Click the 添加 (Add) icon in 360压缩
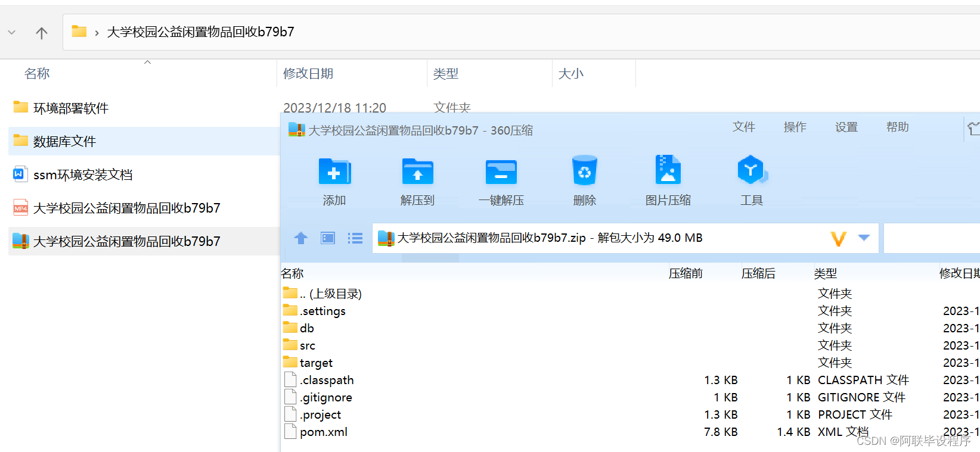 click(x=334, y=172)
